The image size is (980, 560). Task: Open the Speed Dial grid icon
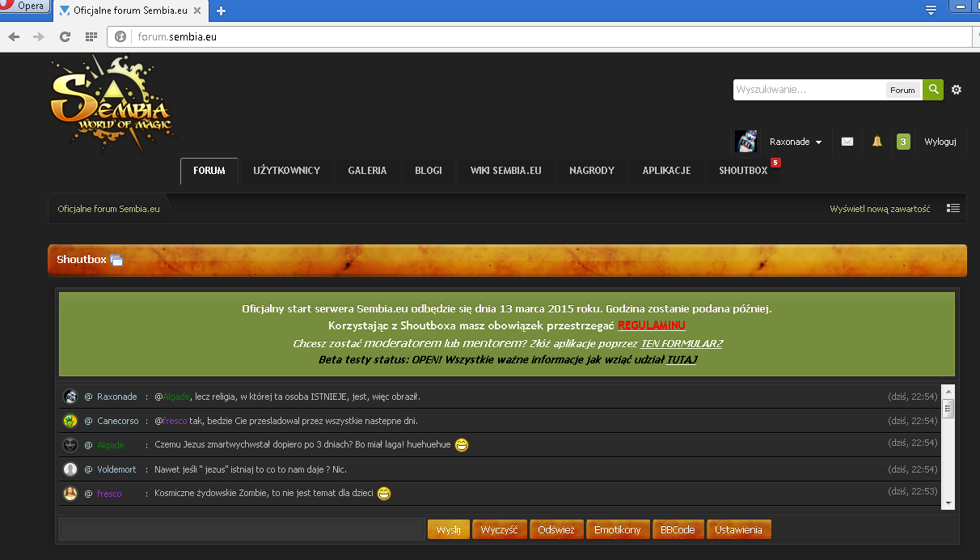click(x=91, y=36)
